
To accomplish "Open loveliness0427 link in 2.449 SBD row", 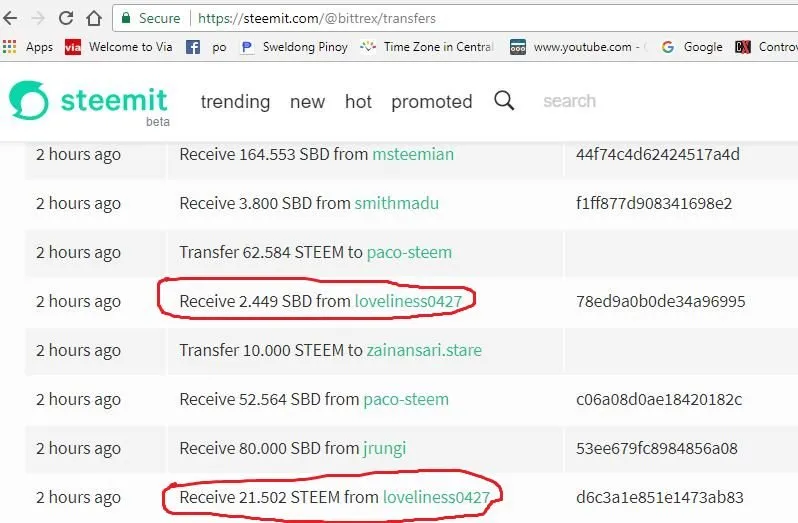I will point(408,301).
